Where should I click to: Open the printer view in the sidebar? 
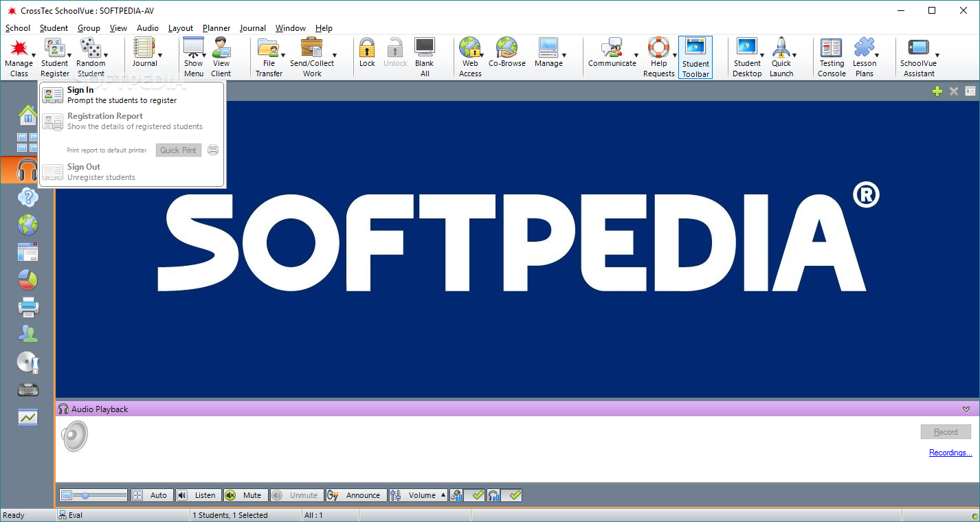(x=27, y=307)
